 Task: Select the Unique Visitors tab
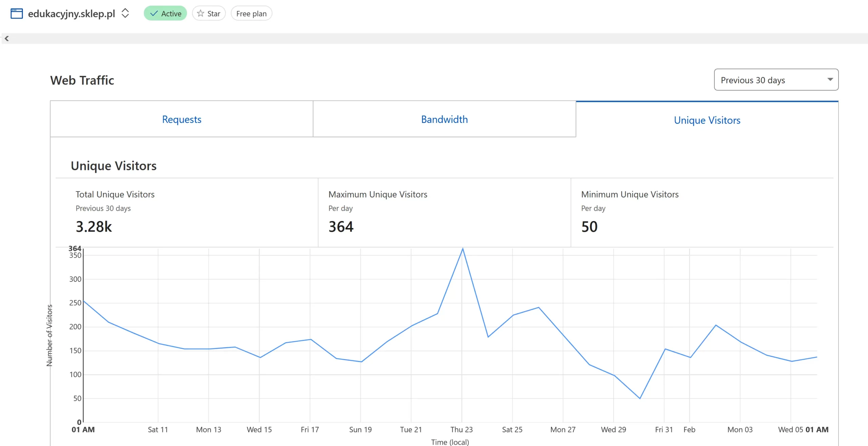pyautogui.click(x=707, y=120)
